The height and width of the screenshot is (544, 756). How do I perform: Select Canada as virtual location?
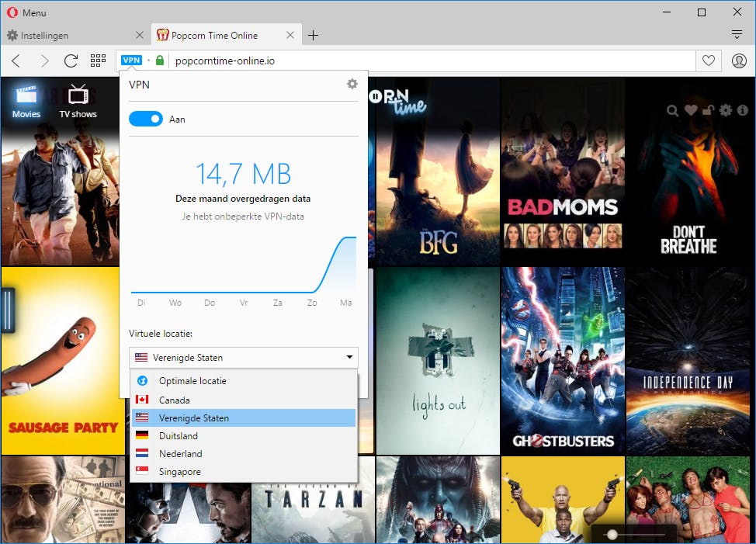point(244,400)
